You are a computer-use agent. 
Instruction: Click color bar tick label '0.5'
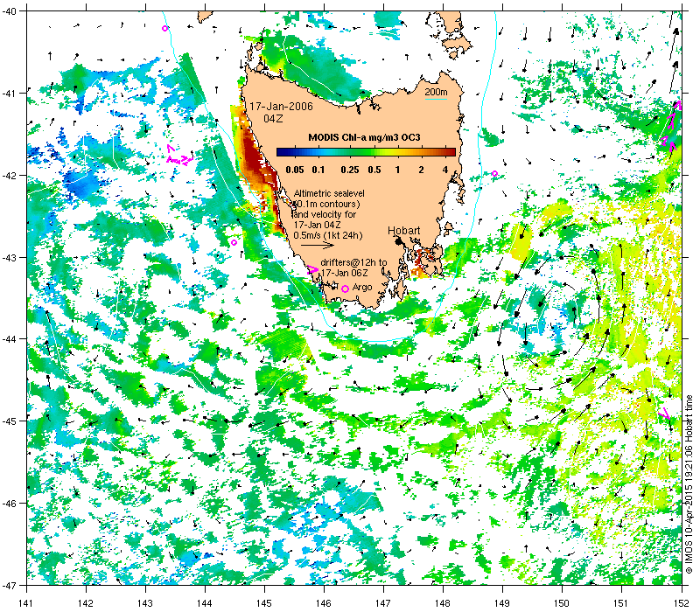[374, 170]
